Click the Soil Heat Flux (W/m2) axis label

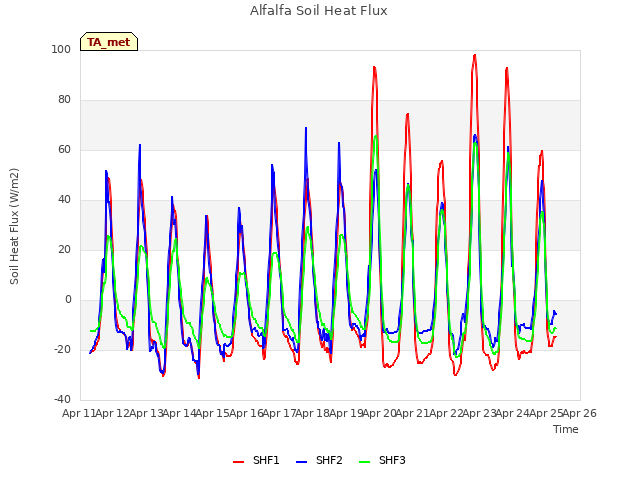[x=14, y=226]
